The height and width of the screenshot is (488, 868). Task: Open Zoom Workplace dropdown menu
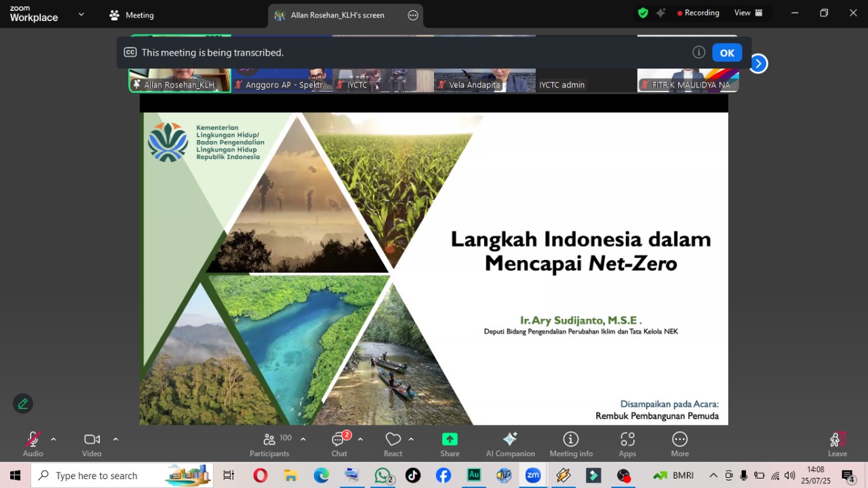point(81,14)
